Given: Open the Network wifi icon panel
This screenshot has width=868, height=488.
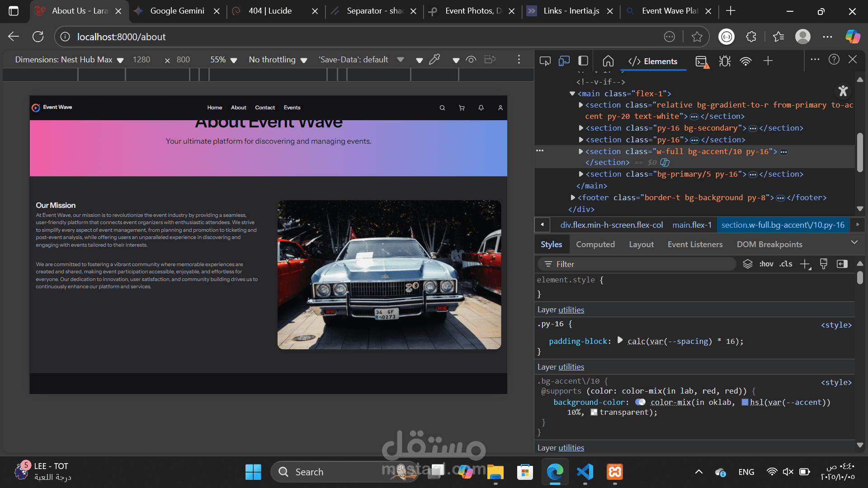Looking at the screenshot, I should click(745, 61).
